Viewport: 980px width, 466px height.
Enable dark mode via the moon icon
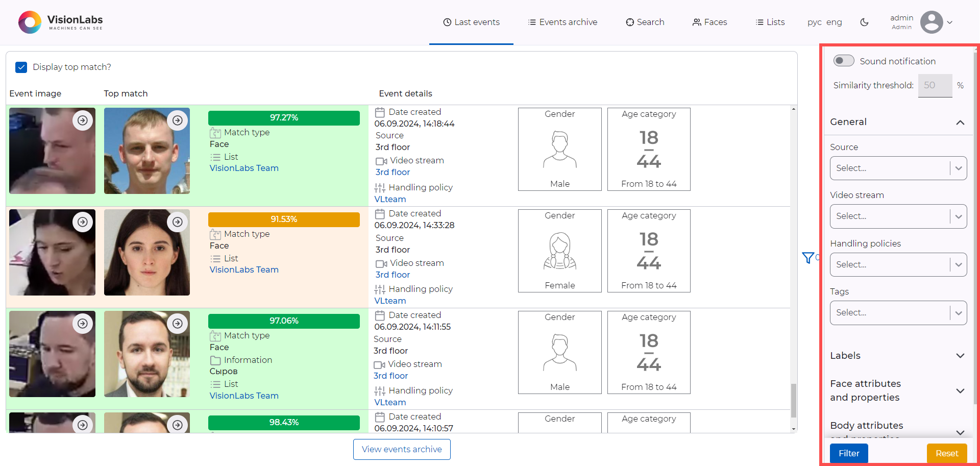click(864, 22)
